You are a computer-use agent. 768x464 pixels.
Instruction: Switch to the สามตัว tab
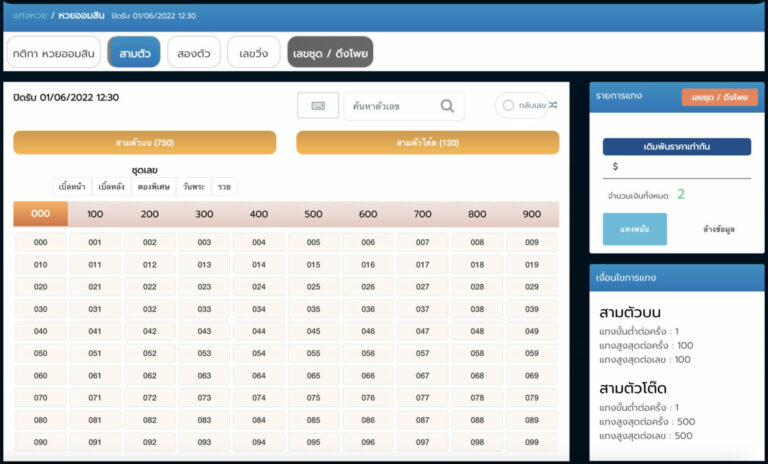(x=133, y=52)
